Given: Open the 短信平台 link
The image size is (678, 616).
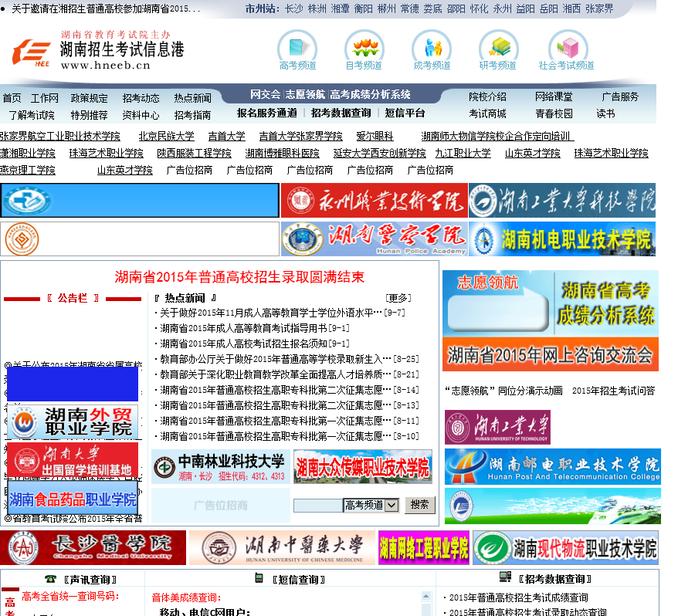Looking at the screenshot, I should pos(405,113).
